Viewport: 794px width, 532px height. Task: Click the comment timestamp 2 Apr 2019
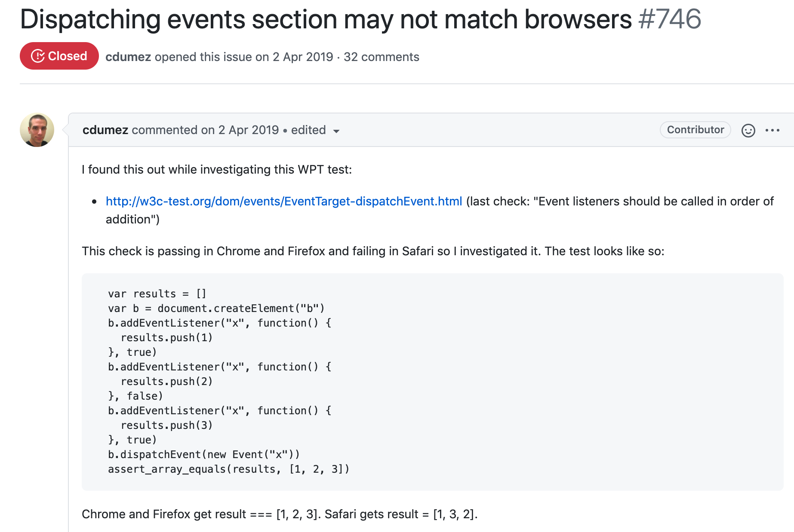(x=249, y=130)
